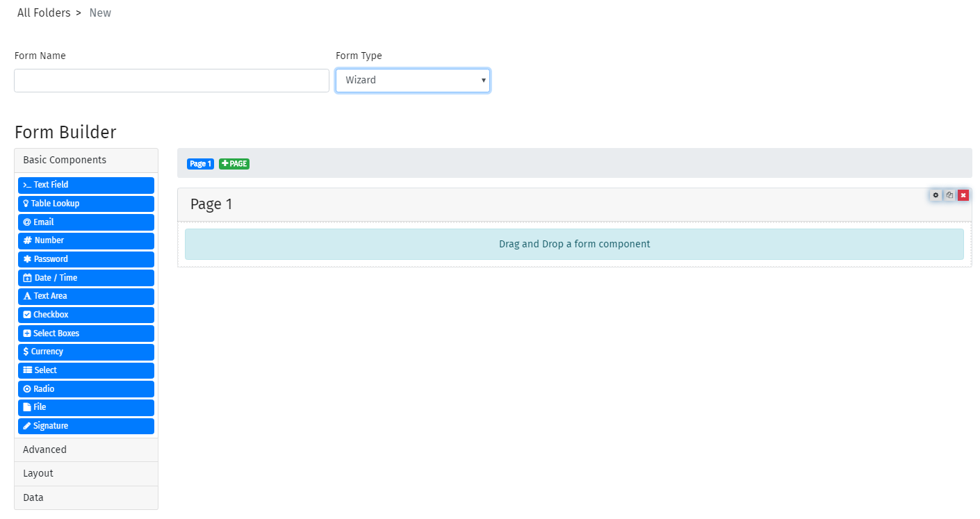Add a new page with the PAGE button

click(x=234, y=163)
